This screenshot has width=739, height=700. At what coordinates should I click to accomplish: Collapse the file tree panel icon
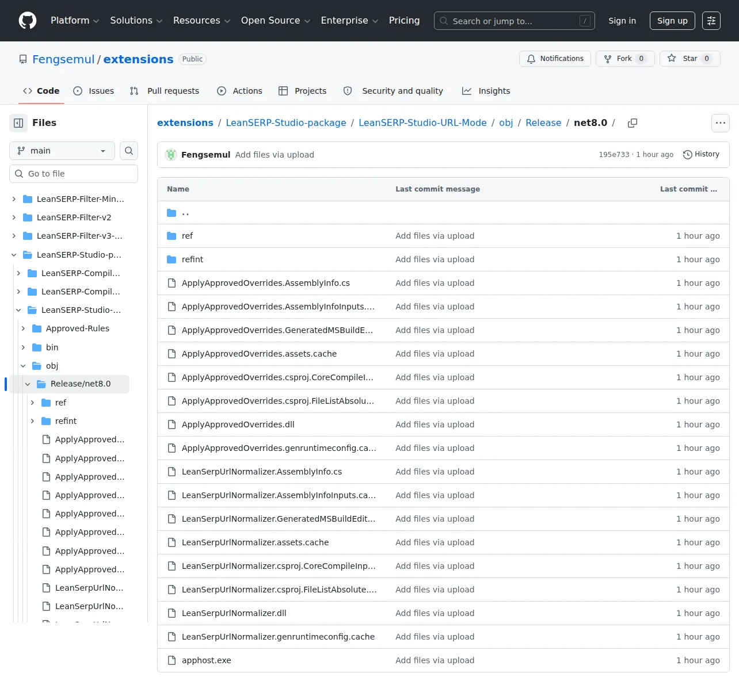click(18, 123)
